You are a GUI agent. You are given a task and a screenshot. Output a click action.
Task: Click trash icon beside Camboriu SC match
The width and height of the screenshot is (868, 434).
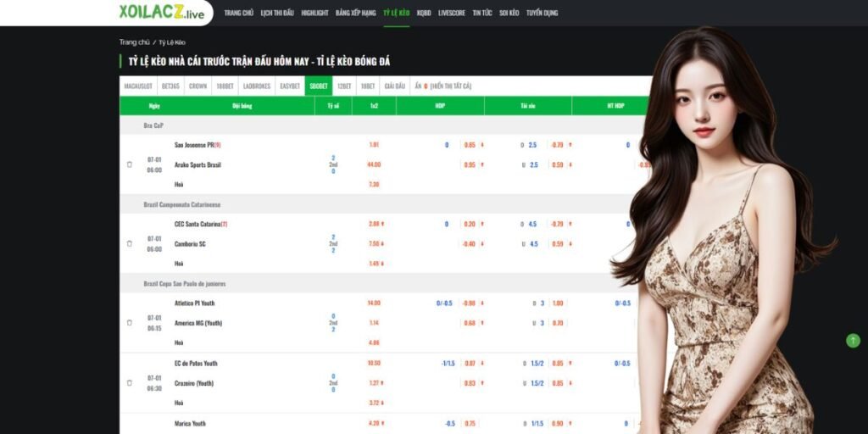[x=129, y=243]
